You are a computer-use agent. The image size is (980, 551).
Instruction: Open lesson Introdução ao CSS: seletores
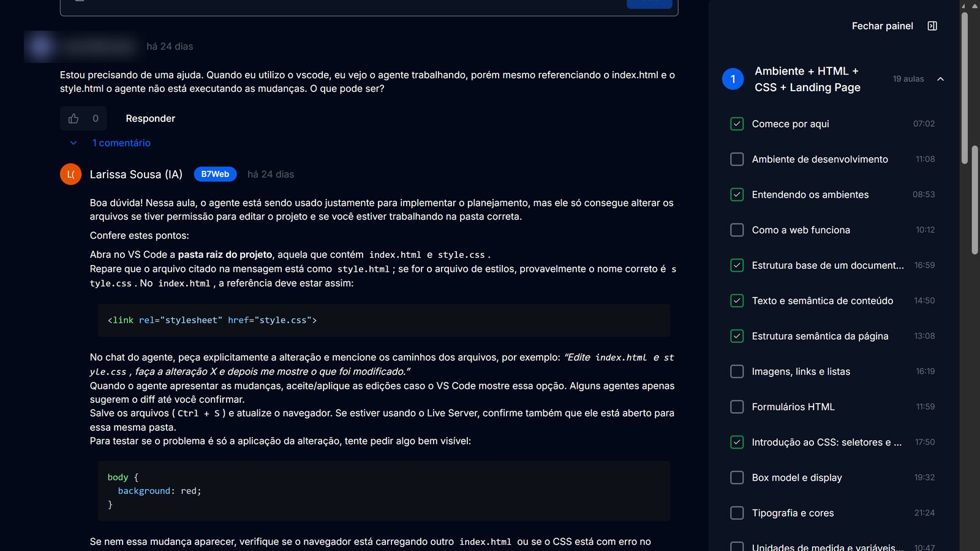tap(826, 442)
